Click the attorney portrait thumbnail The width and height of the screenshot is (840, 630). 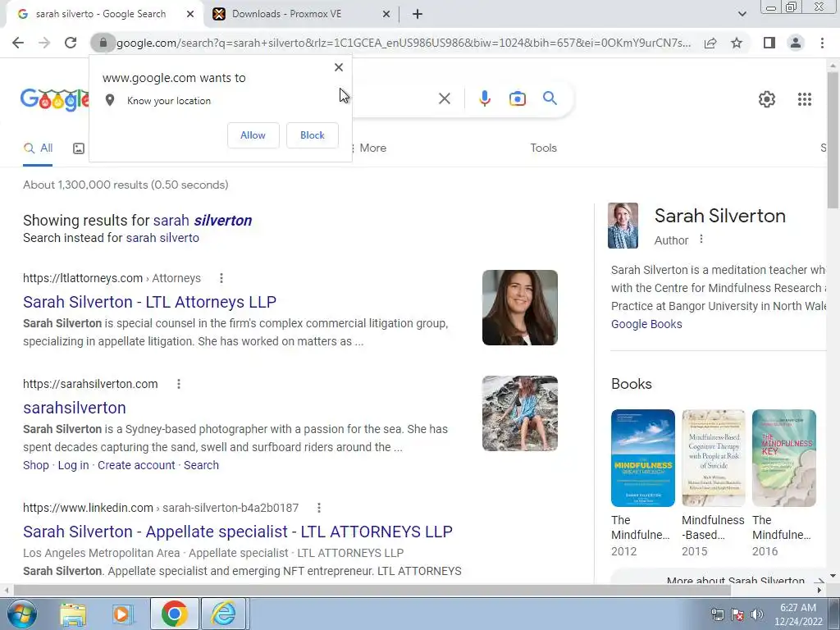(519, 308)
